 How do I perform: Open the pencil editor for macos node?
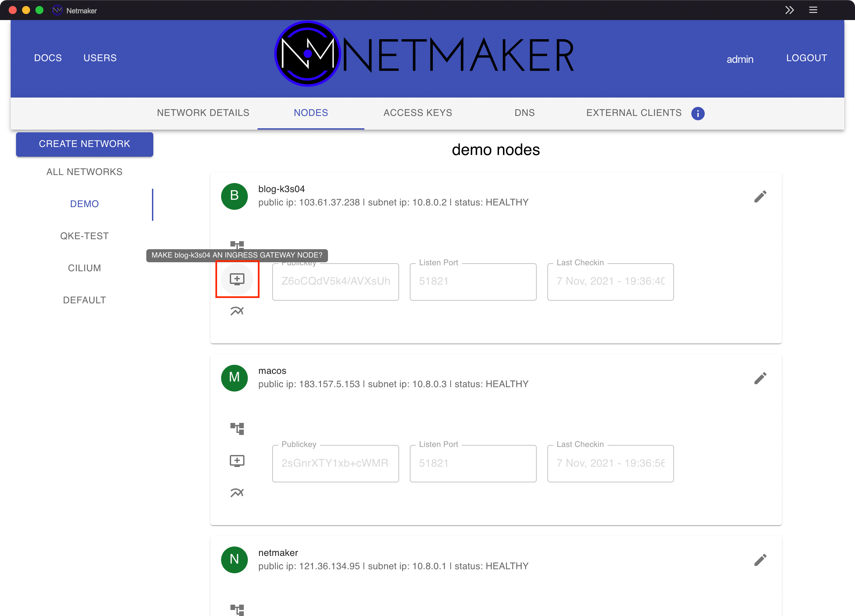point(761,378)
